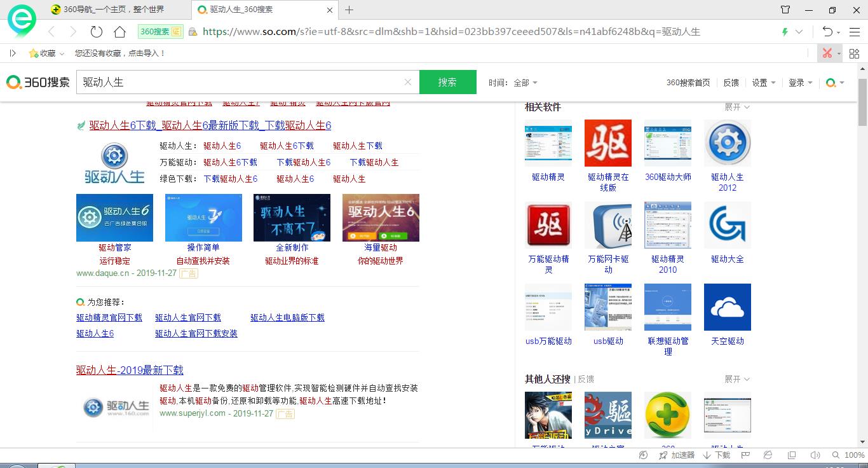The image size is (868, 468).
Task: Open 下载 downloads in the status bar
Action: pyautogui.click(x=716, y=455)
